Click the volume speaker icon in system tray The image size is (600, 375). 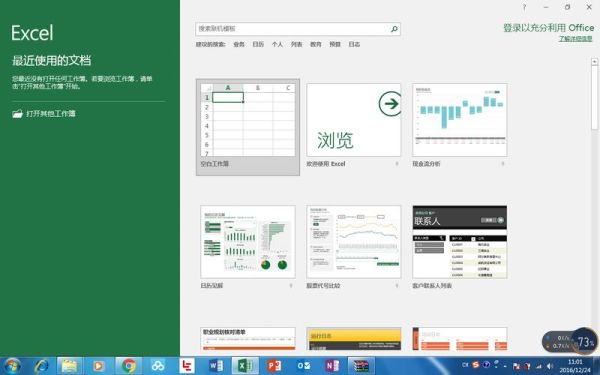click(549, 367)
